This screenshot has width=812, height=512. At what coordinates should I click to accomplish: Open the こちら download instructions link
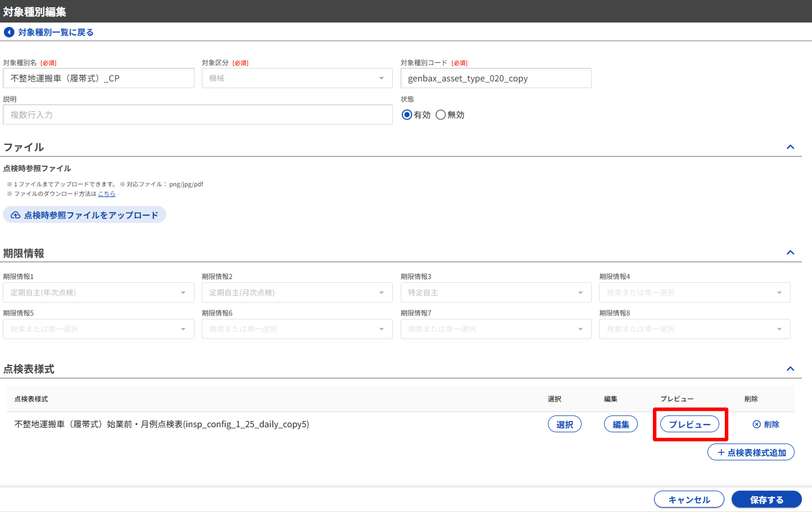coord(107,194)
